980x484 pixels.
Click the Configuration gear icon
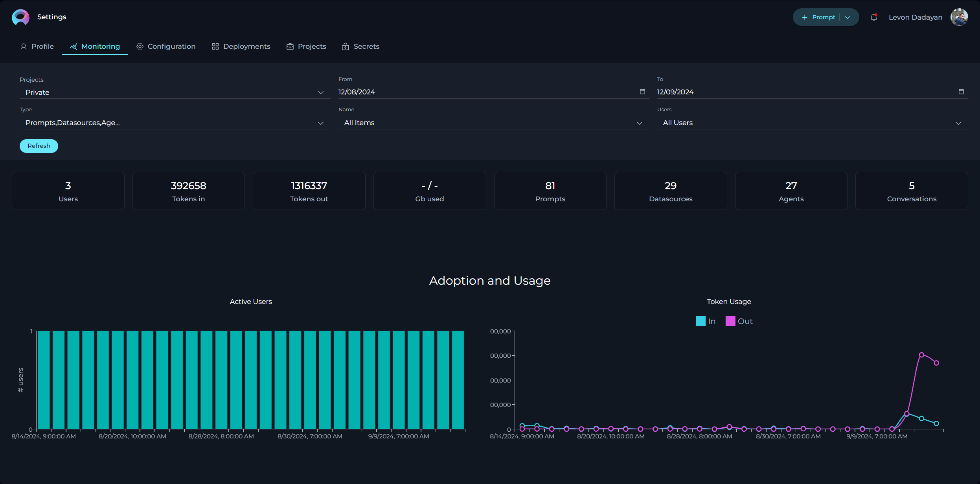[140, 46]
